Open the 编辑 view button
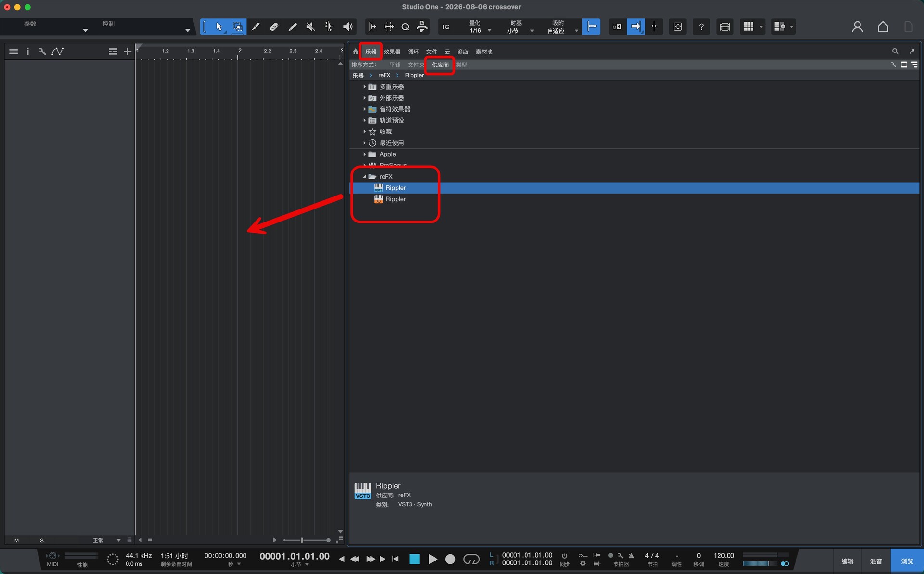Viewport: 924px width, 574px height. pos(847,561)
